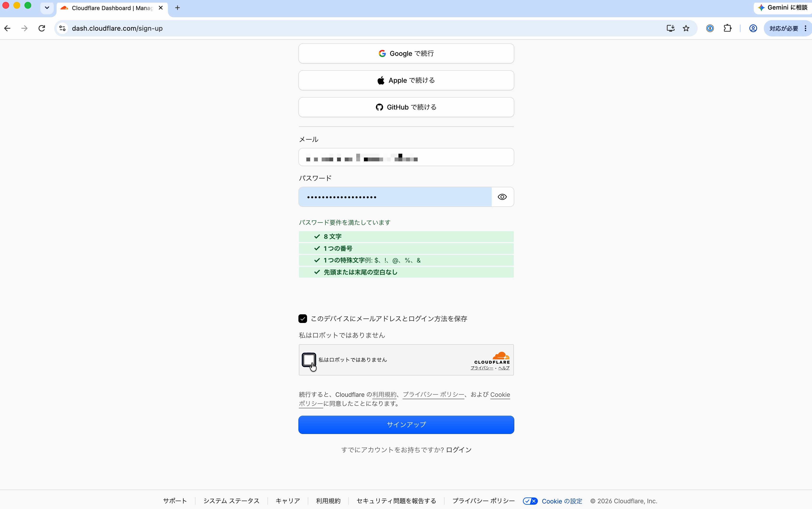The width and height of the screenshot is (812, 509).
Task: Open セキュリティ問題を報告する footer link
Action: (396, 501)
